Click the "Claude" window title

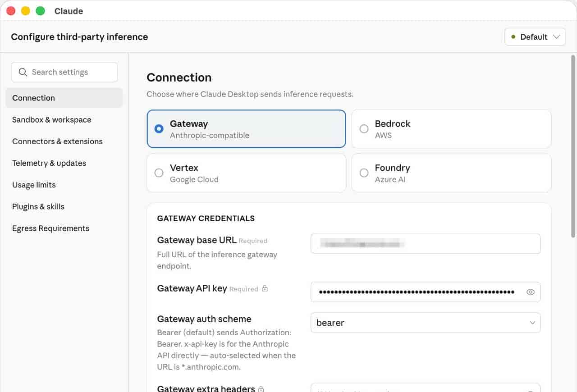click(69, 11)
